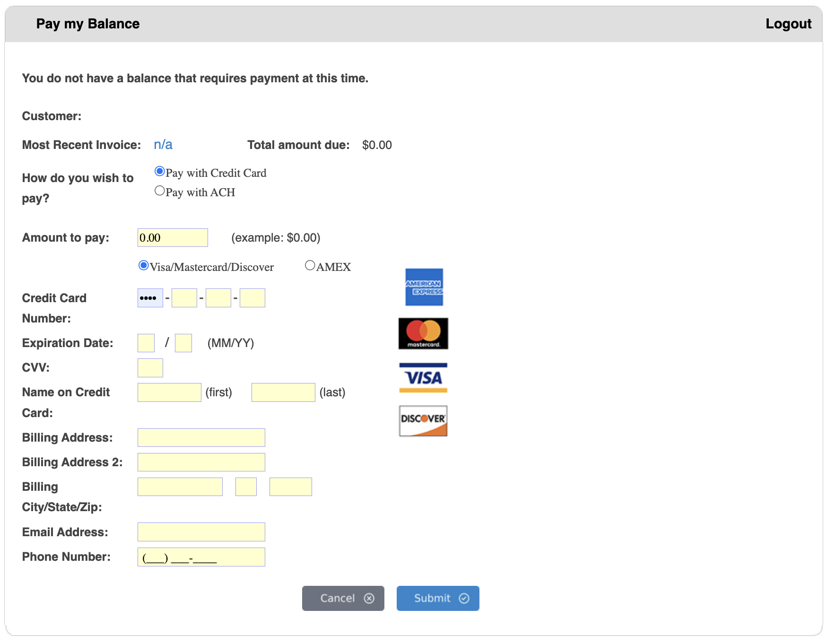Click the first name field for credit card
Viewport: 835px width, 644px height.
click(169, 392)
